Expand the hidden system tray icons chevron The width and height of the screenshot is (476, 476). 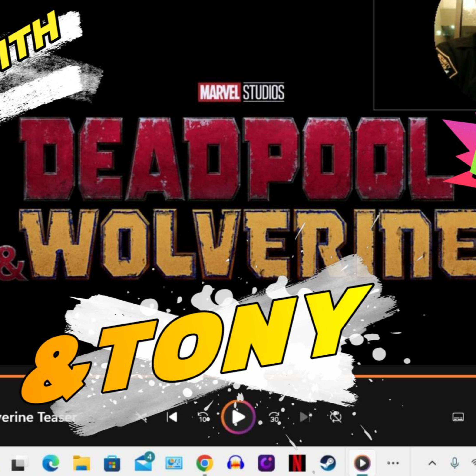coord(432,463)
